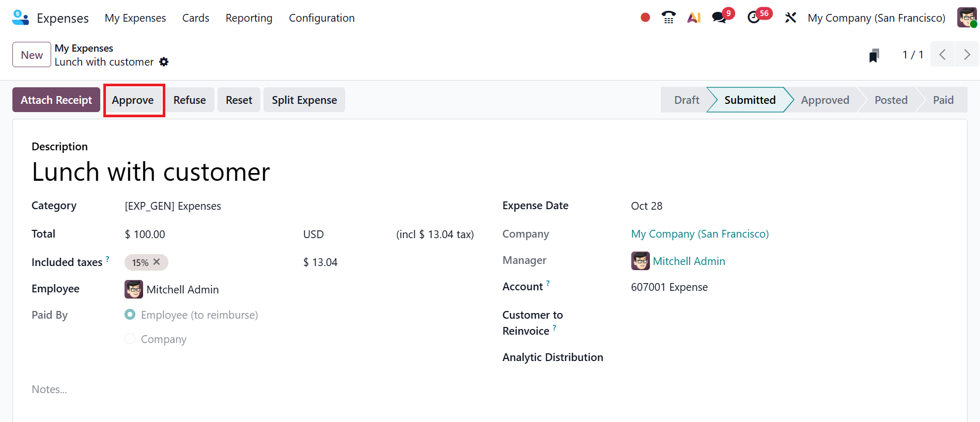Remove the 15% included tax tag
980x422 pixels.
click(x=157, y=262)
